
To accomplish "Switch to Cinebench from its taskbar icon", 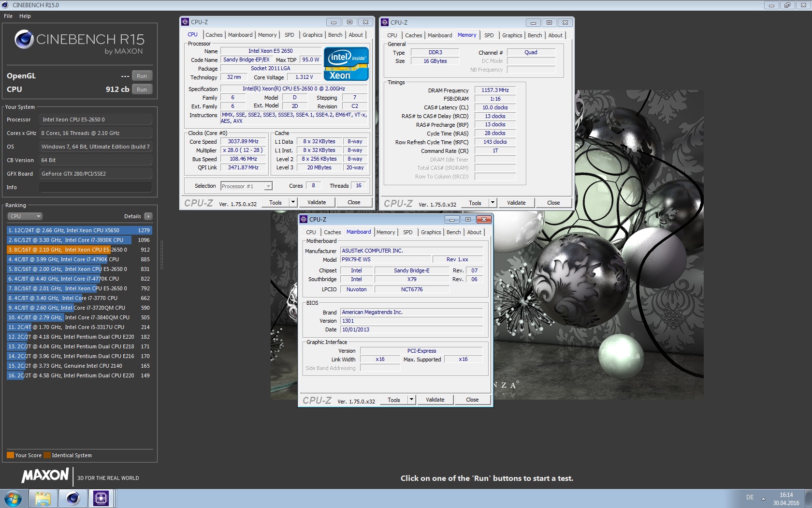I will click(73, 498).
